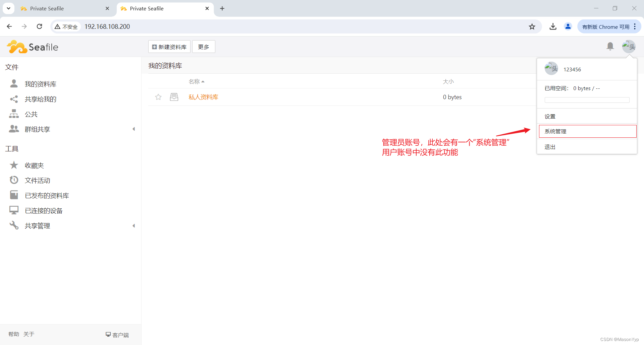Image resolution: width=644 pixels, height=345 pixels.
Task: Open 共享管理 wrench icon
Action: pyautogui.click(x=14, y=225)
